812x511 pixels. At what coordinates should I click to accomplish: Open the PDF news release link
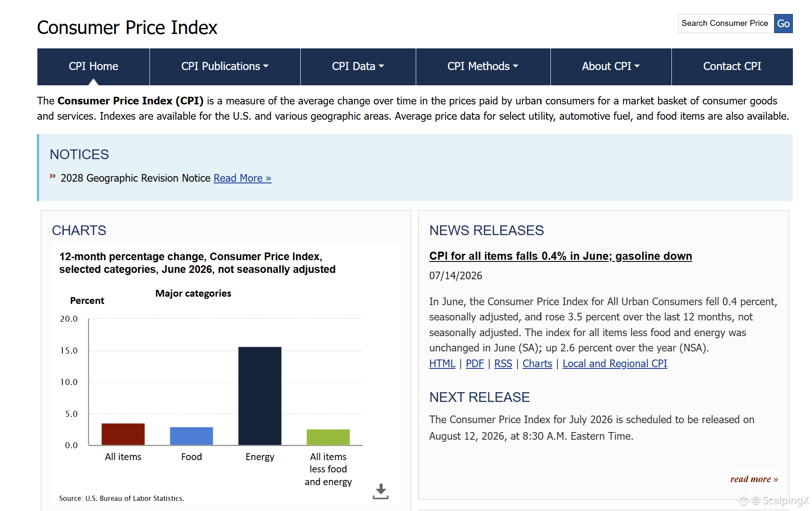pos(475,364)
